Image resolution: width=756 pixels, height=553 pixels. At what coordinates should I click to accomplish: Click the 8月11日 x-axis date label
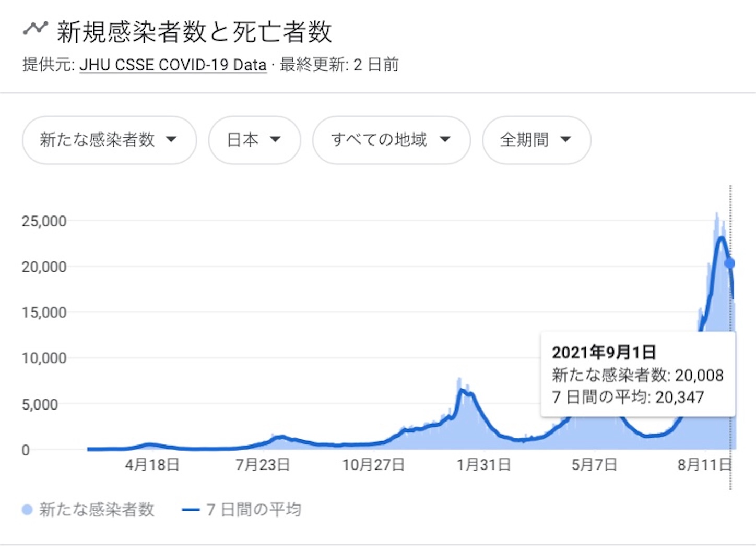[704, 464]
